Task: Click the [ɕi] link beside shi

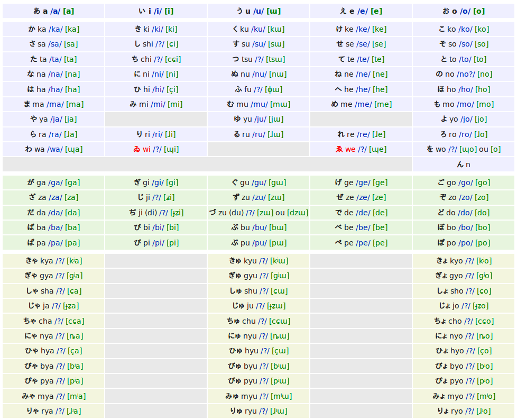Action: (172, 44)
